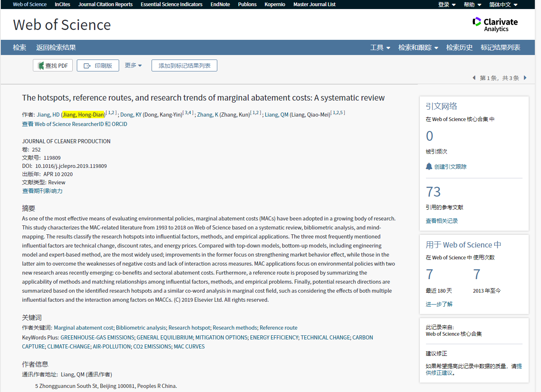Click the Clarivate Analytics logo
Screen dimensions: 541x392
495,24
